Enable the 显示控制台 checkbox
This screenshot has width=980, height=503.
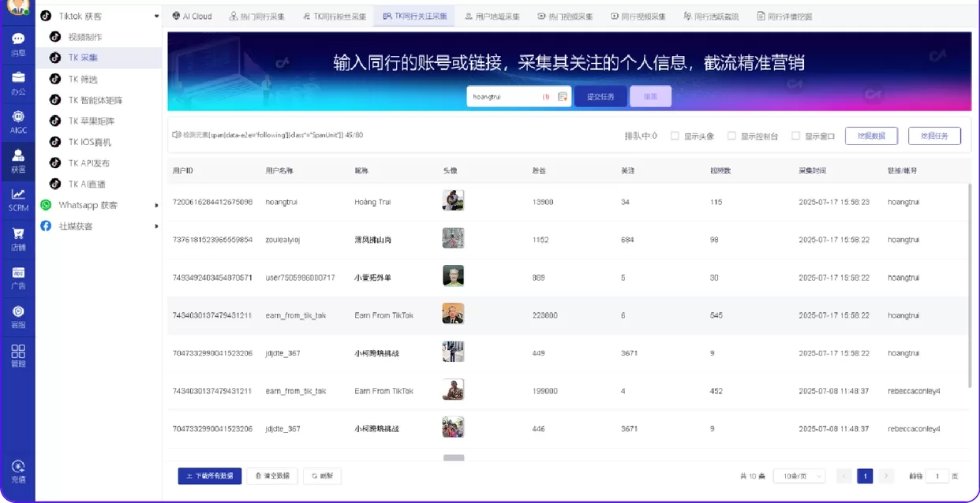click(x=730, y=136)
